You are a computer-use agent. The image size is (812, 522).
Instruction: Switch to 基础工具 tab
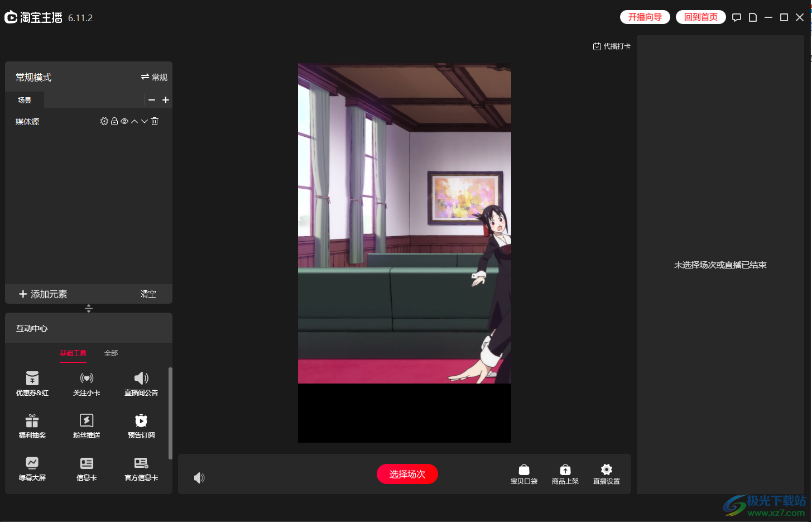pos(73,353)
